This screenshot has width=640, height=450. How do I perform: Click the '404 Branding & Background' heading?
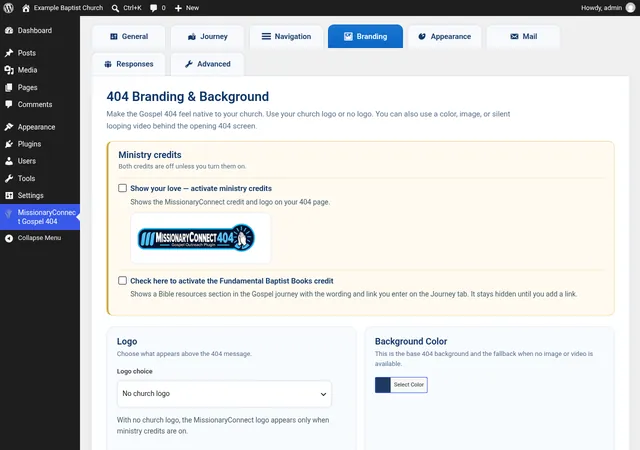(x=187, y=97)
